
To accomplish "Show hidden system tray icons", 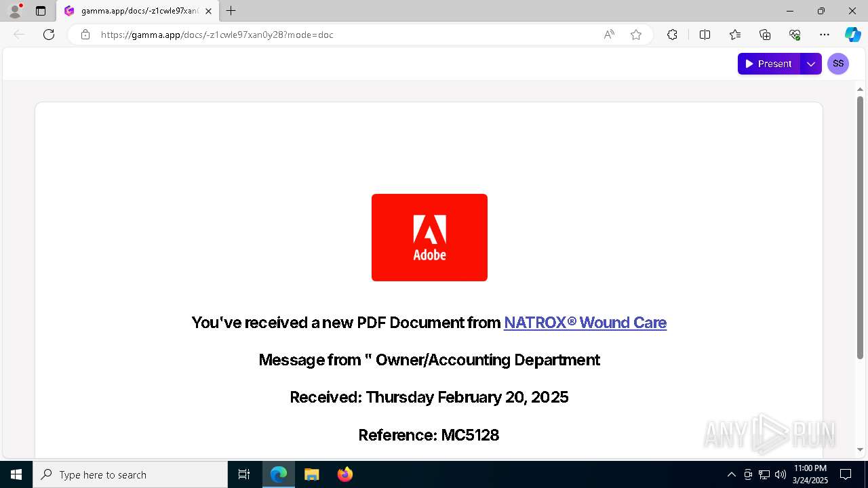I will (x=731, y=474).
